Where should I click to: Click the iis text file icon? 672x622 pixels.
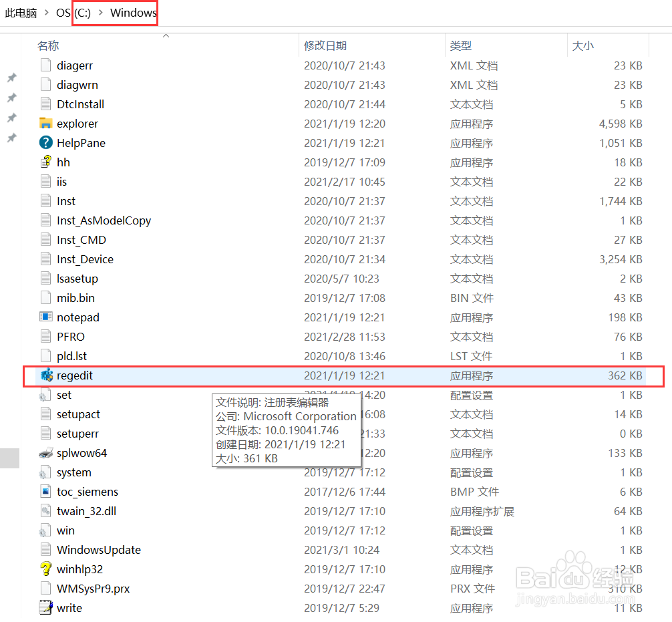click(x=46, y=181)
